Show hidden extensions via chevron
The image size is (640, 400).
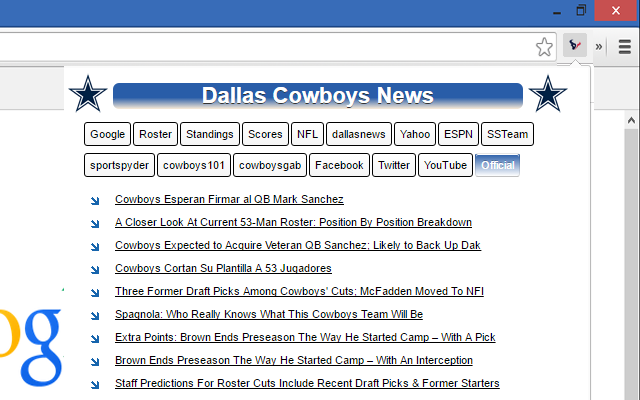pyautogui.click(x=598, y=47)
